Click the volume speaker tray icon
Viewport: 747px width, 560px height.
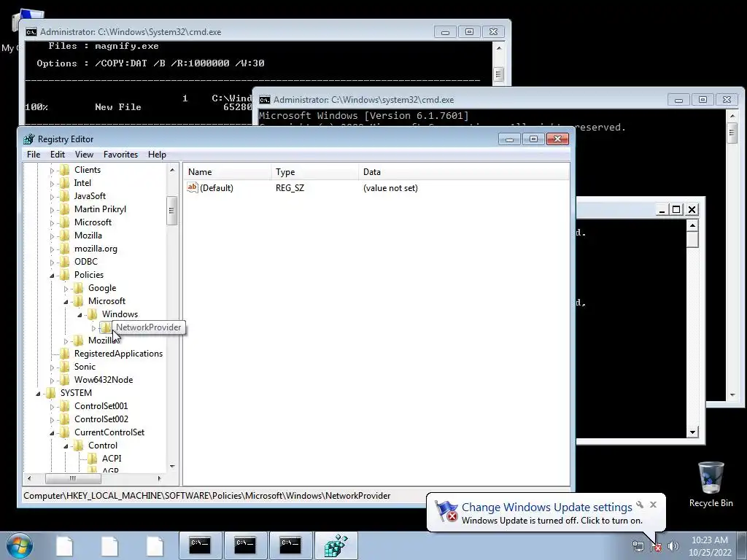coord(673,546)
